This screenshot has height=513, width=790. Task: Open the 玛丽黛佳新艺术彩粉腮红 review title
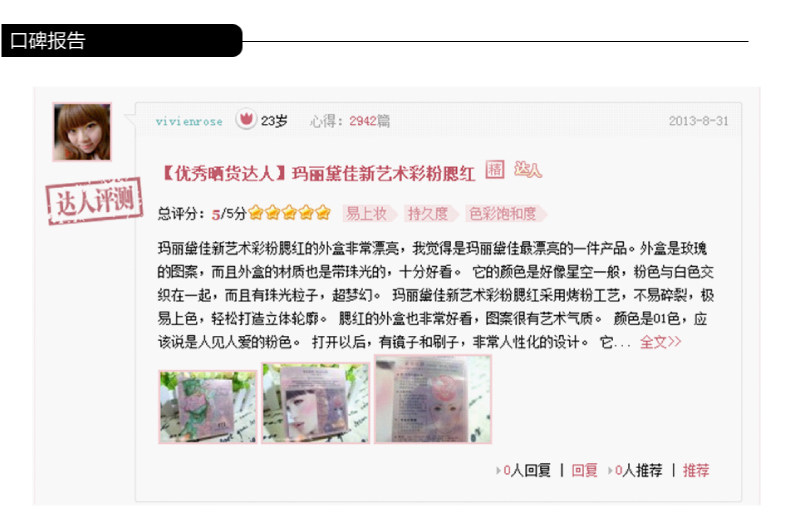click(318, 174)
